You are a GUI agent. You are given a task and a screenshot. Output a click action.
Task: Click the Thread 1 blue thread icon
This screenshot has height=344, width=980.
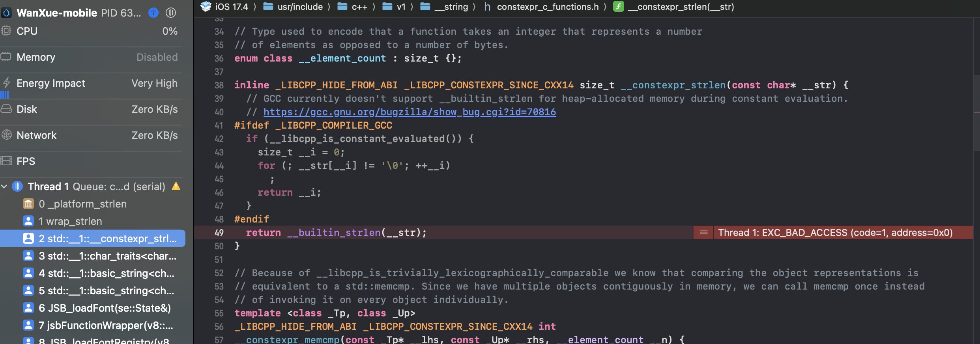point(17,186)
